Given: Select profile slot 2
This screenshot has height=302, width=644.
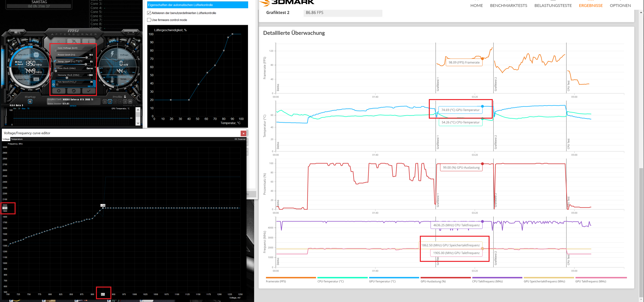Looking at the screenshot, I should pos(110,101).
